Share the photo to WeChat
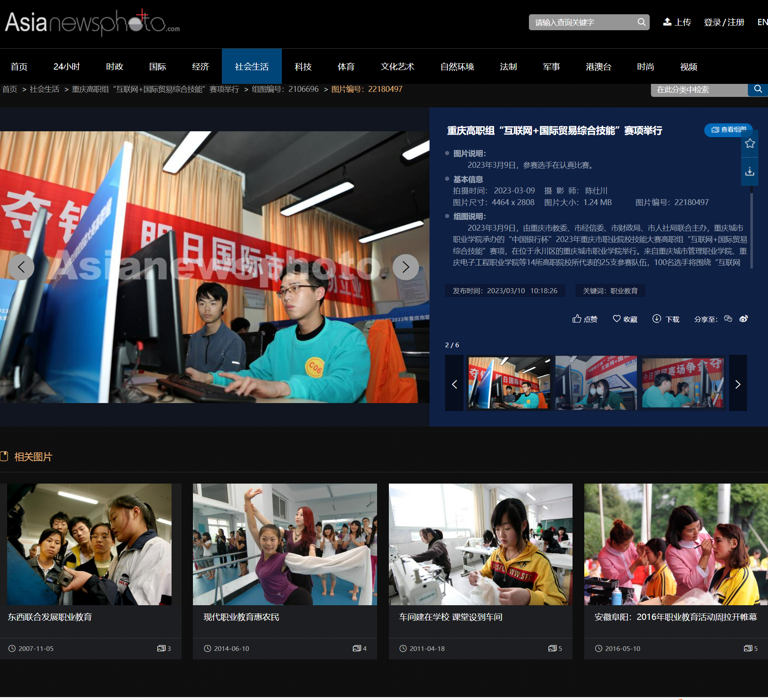The image size is (768, 700). [728, 319]
